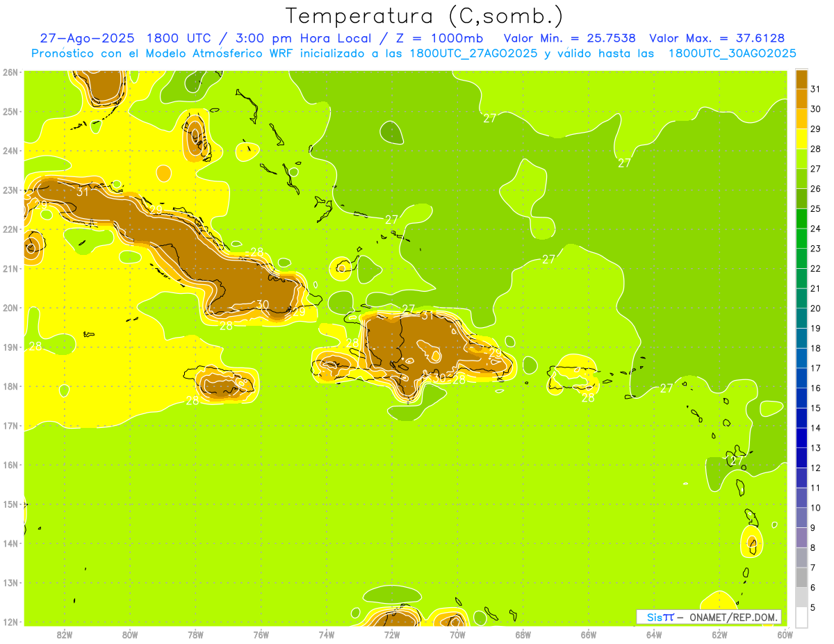Select the '1800UTC_30AGO2025' valid-until time
The height and width of the screenshot is (644, 834).
pos(732,53)
